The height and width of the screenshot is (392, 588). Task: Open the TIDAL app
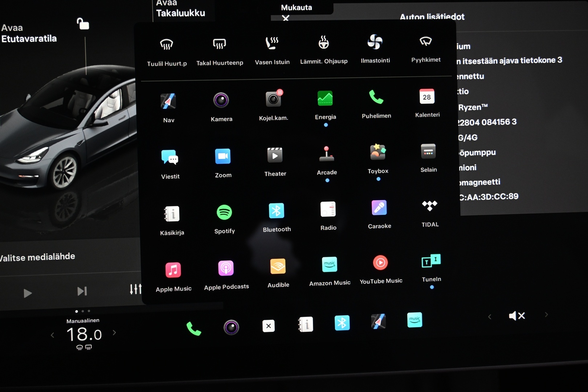tap(430, 213)
